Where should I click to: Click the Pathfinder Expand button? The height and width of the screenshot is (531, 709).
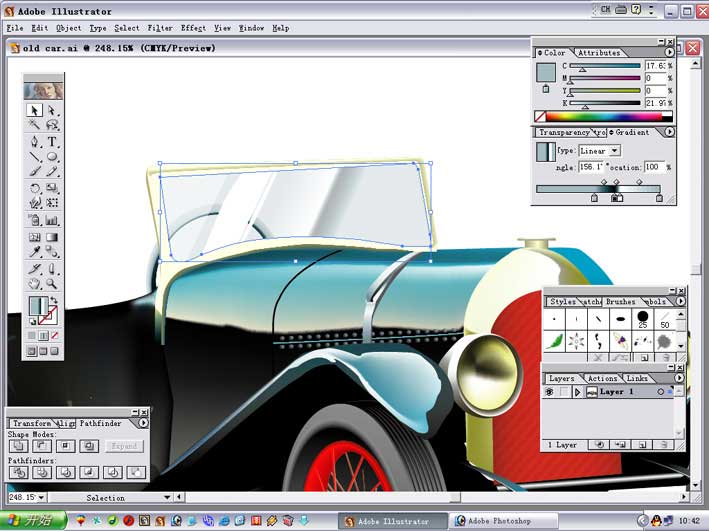coord(124,446)
